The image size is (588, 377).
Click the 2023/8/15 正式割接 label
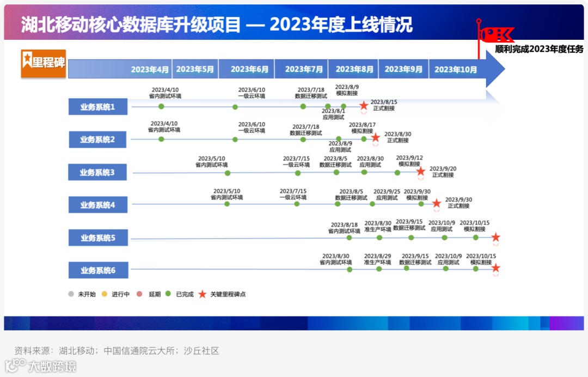tap(384, 105)
